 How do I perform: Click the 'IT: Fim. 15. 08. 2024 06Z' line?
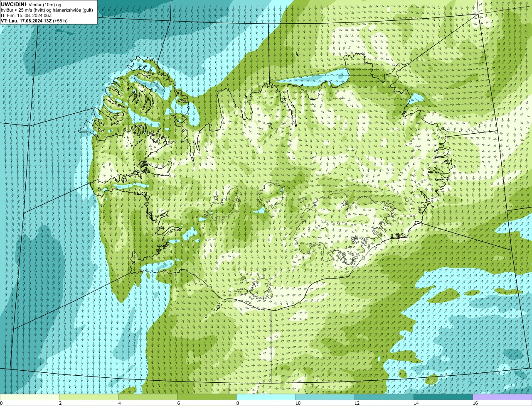27,15
